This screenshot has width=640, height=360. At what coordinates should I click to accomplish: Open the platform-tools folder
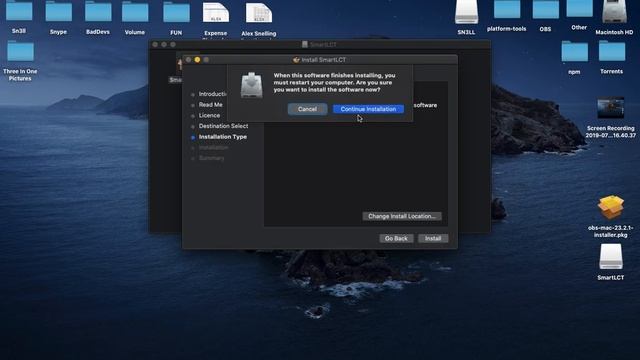507,10
